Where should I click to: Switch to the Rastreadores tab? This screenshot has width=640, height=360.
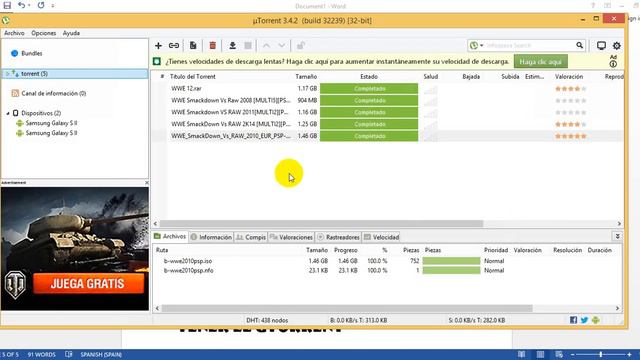pyautogui.click(x=339, y=237)
